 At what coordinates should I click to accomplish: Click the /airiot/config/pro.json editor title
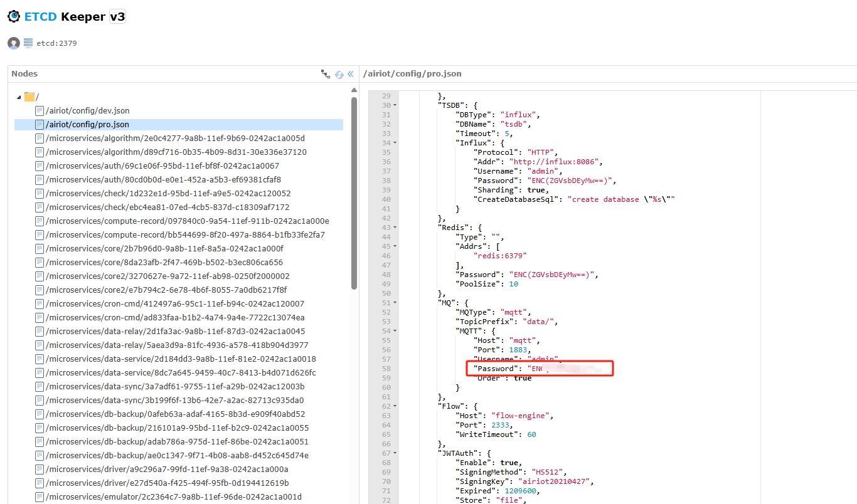[x=412, y=74]
